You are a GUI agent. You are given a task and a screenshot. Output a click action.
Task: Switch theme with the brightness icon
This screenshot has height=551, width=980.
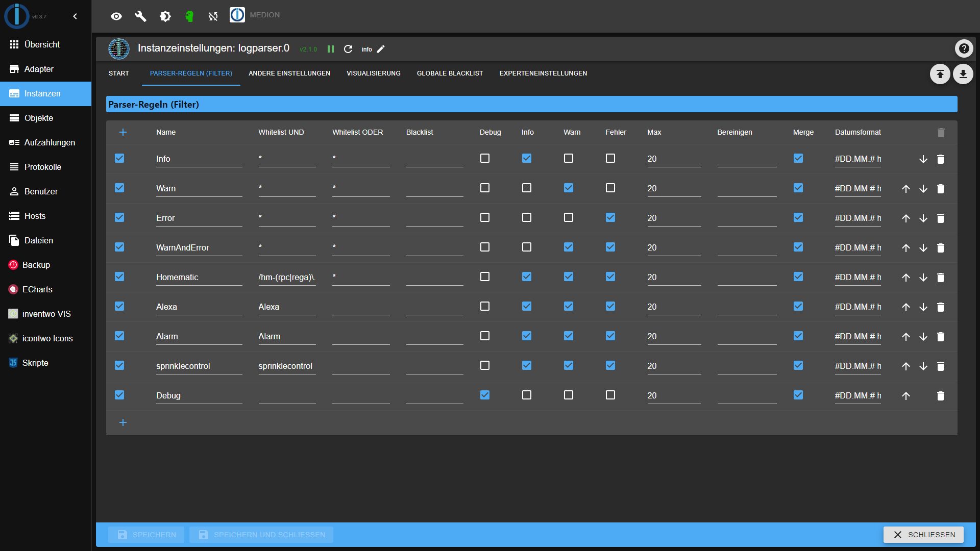pyautogui.click(x=165, y=16)
